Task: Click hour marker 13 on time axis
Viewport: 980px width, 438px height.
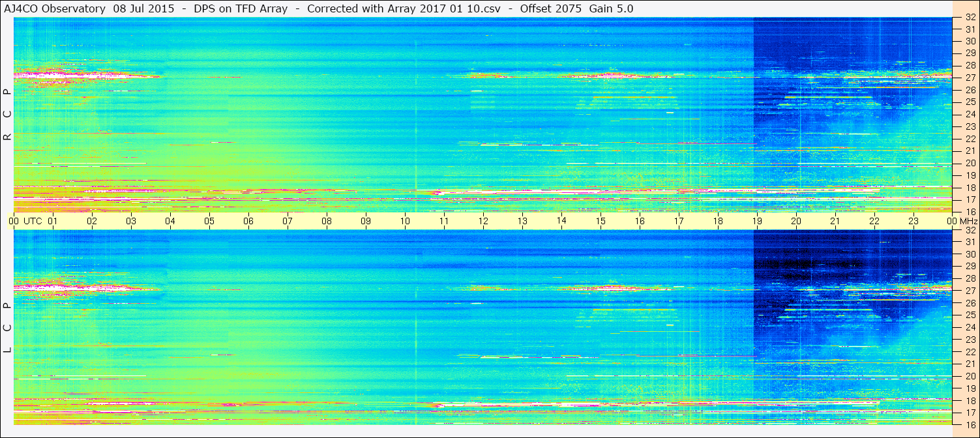Action: tap(522, 221)
